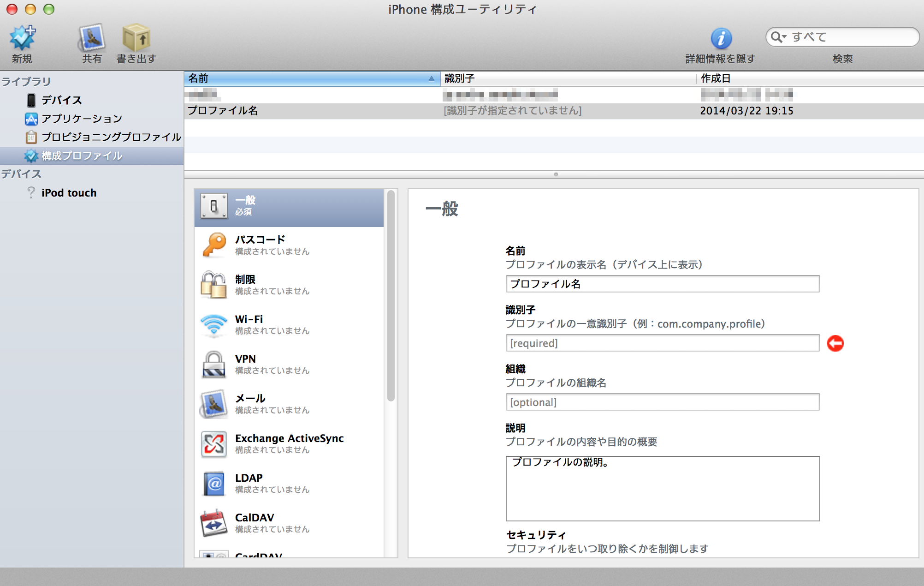The width and height of the screenshot is (924, 586).
Task: Select the プロファイル名 profile row
Action: click(554, 111)
